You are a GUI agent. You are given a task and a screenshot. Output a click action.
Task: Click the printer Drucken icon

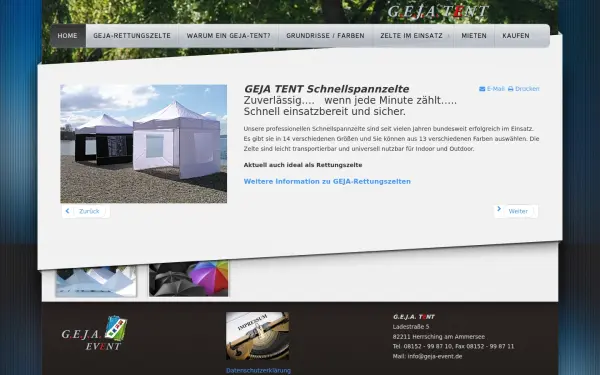[x=510, y=89]
